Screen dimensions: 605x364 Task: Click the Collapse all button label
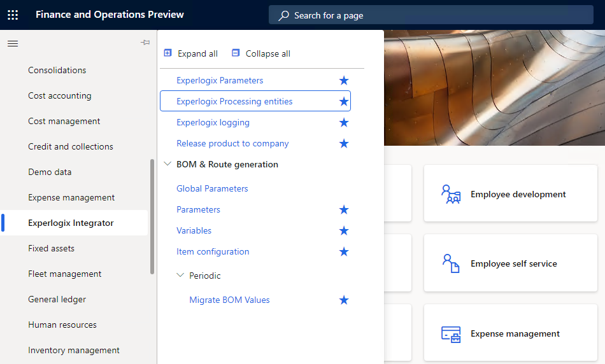coord(267,53)
